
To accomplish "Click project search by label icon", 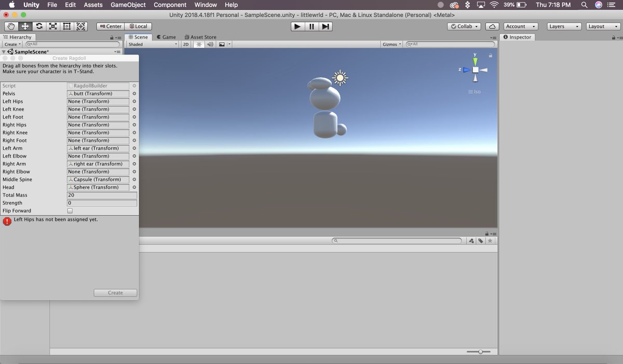I will 481,241.
